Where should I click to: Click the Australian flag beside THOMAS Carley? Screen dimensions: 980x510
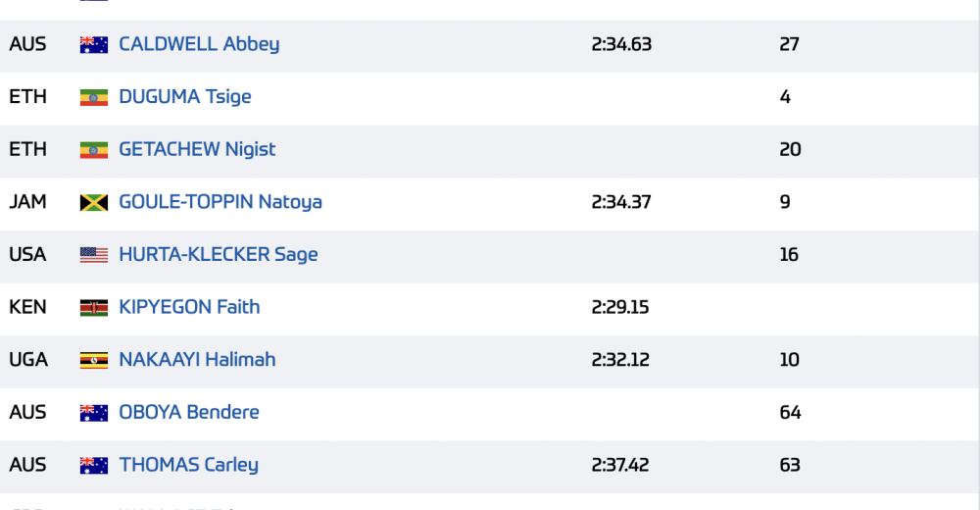pyautogui.click(x=94, y=466)
